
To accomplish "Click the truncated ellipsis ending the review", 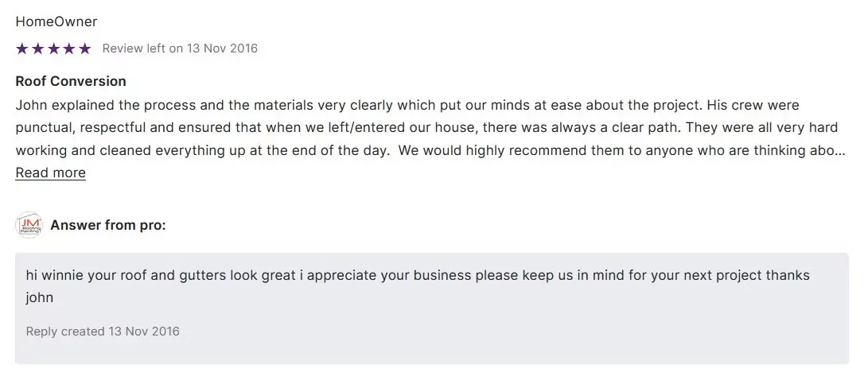I will pos(840,150).
